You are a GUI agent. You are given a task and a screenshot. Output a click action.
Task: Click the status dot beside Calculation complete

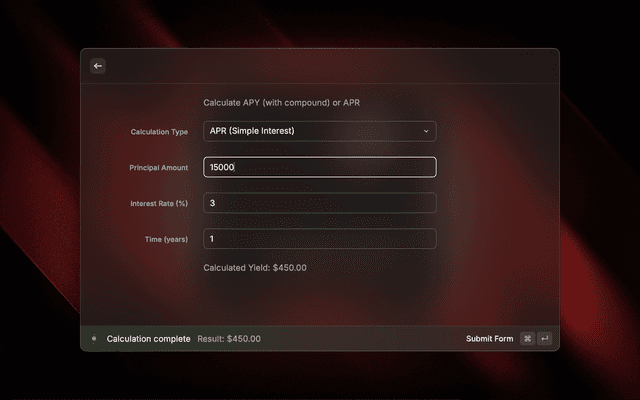click(94, 339)
